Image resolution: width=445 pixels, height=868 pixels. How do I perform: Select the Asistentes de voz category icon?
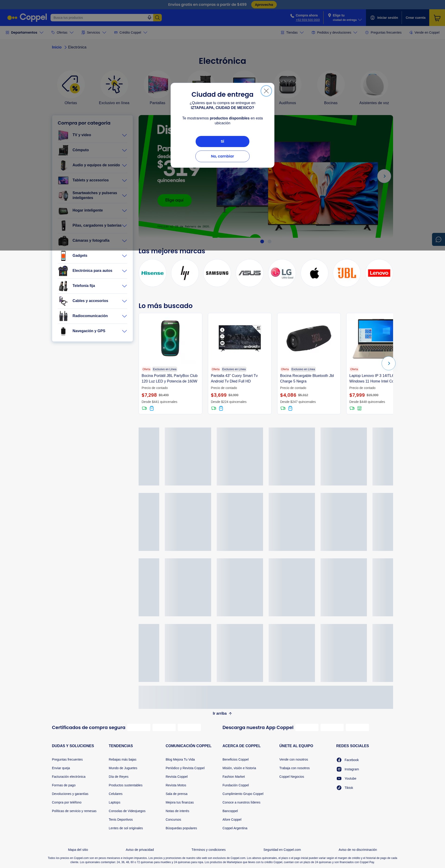(374, 84)
